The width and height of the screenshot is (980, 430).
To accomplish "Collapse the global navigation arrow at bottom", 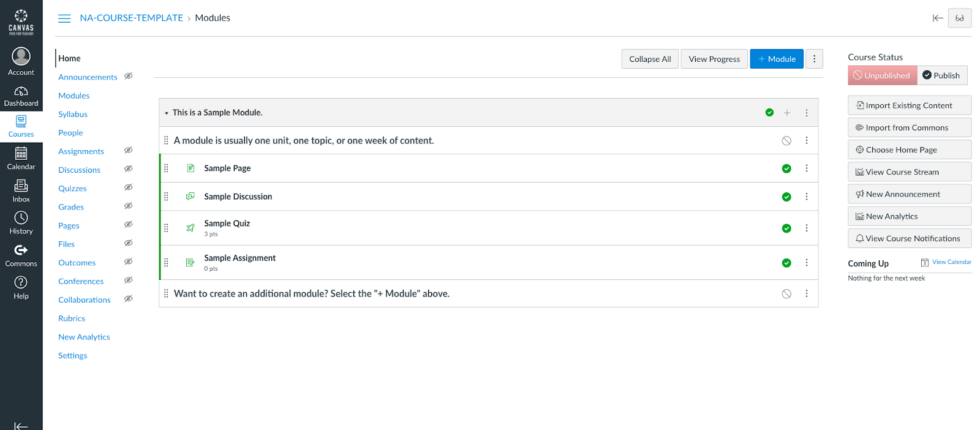I will [x=21, y=426].
